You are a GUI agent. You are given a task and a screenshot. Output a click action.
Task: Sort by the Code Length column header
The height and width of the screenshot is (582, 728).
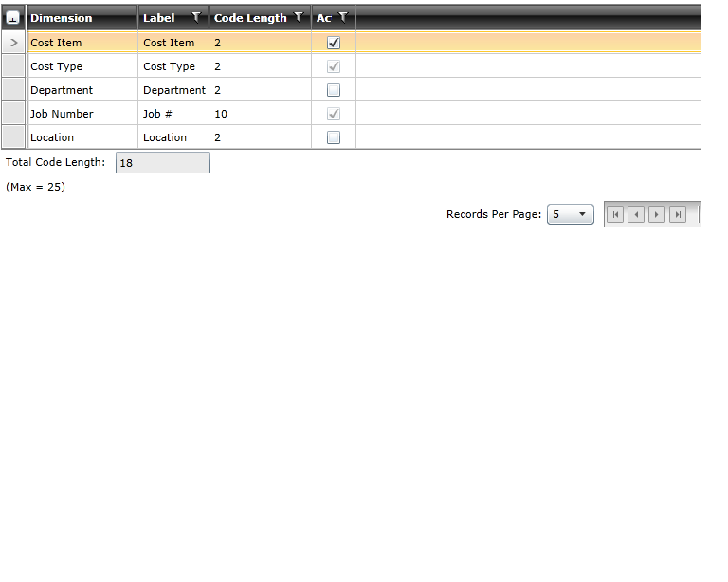pos(250,18)
